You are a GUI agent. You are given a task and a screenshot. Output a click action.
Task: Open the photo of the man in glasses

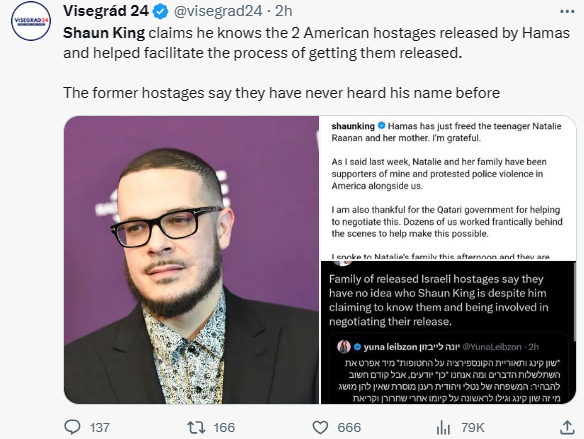point(191,260)
